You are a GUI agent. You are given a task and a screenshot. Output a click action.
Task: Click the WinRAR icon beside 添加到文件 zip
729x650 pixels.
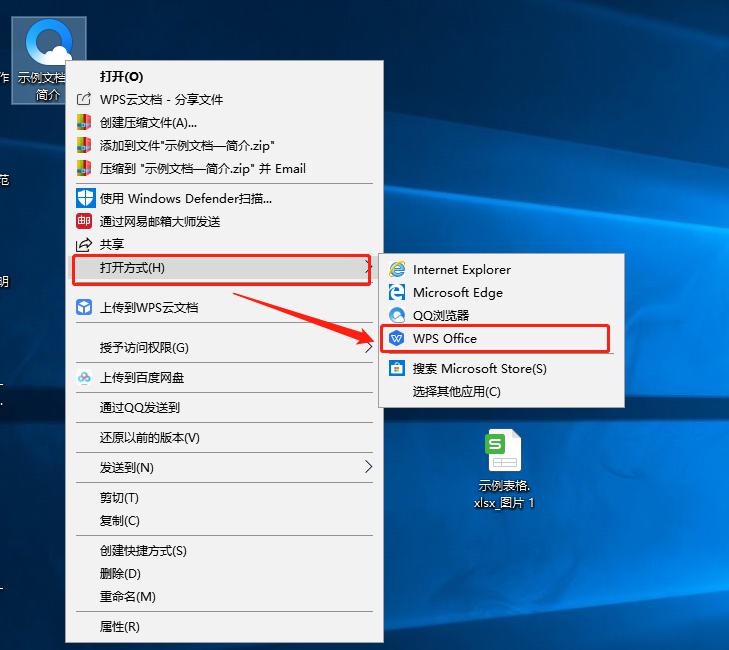[x=84, y=145]
